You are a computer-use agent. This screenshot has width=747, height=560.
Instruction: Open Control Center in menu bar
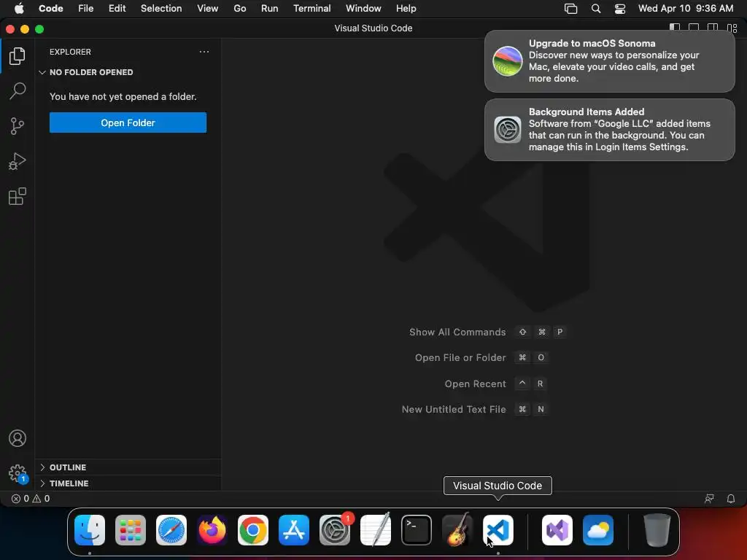tap(620, 9)
